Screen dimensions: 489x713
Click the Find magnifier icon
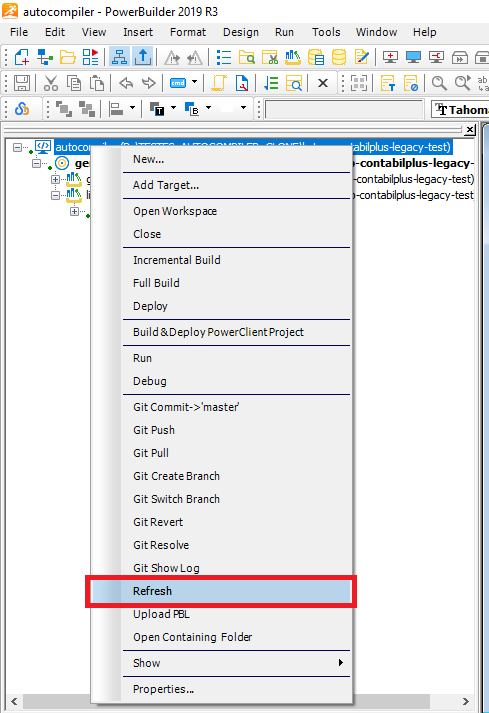point(439,83)
